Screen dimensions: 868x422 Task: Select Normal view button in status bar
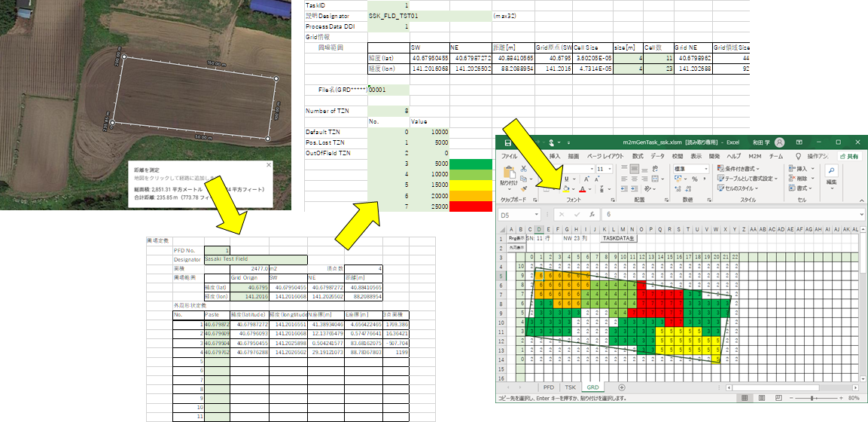(743, 398)
